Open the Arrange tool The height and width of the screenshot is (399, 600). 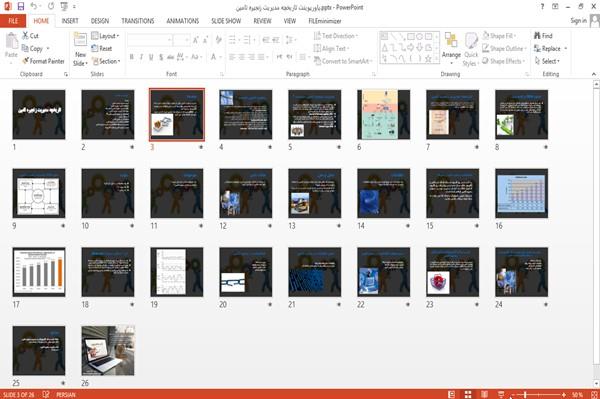(x=451, y=46)
